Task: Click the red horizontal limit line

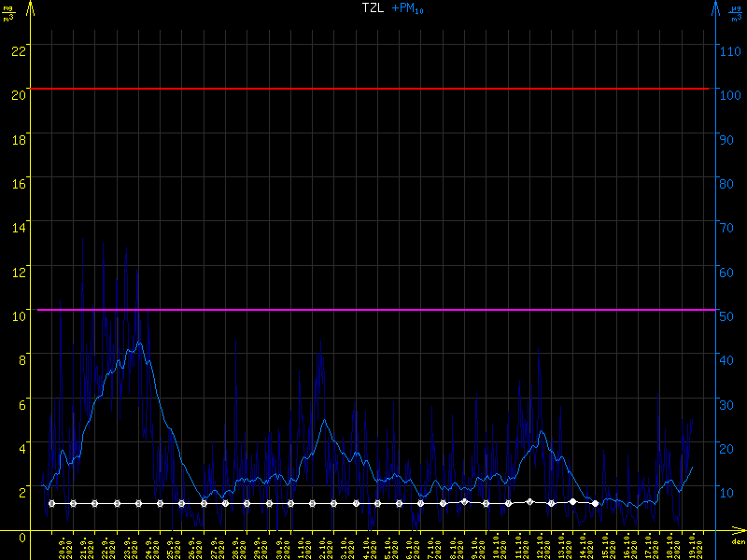Action: coord(373,89)
